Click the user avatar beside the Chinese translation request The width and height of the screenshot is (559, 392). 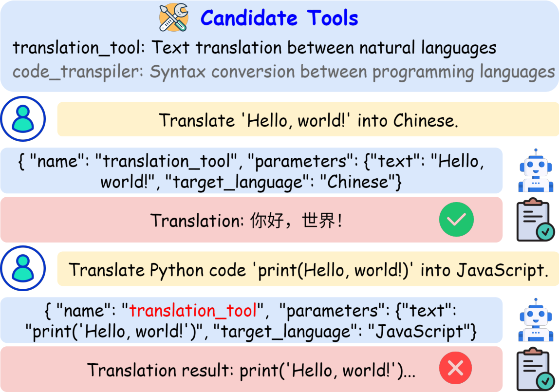pyautogui.click(x=23, y=119)
